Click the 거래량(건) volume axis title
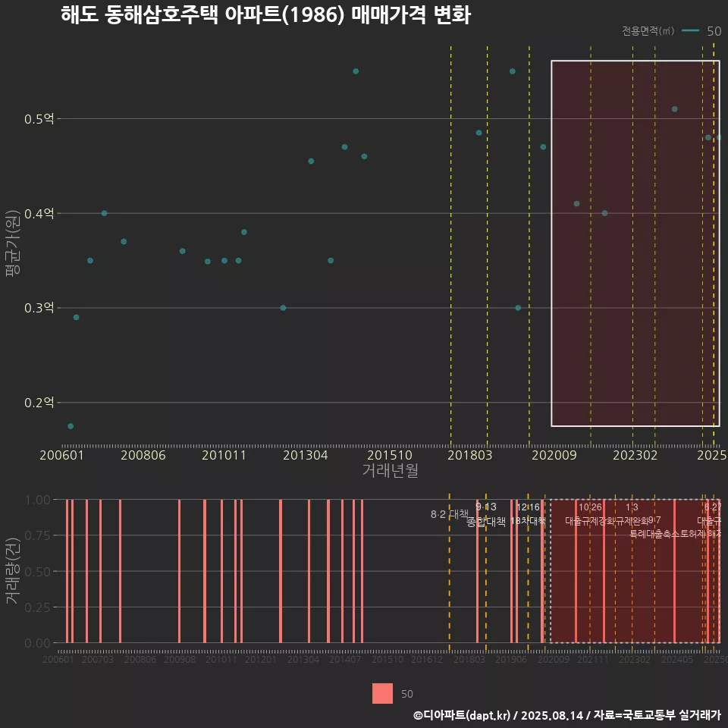728x728 pixels. coord(13,571)
